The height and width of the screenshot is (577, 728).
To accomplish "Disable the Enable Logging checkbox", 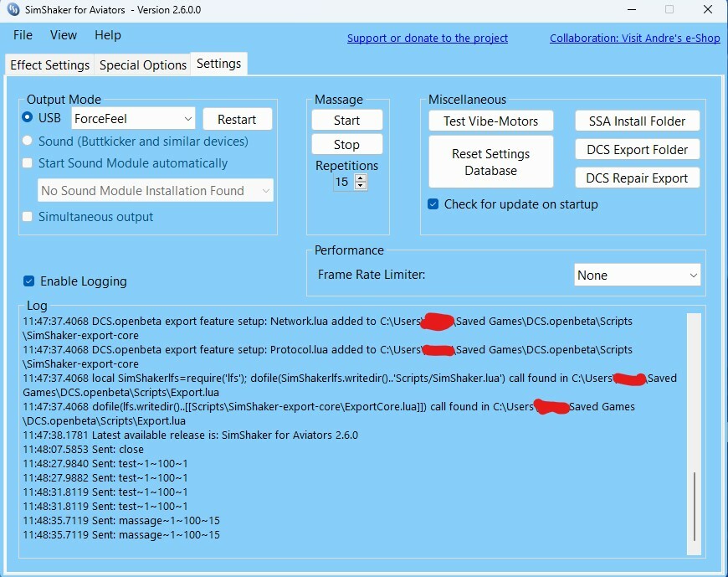I will (x=28, y=281).
